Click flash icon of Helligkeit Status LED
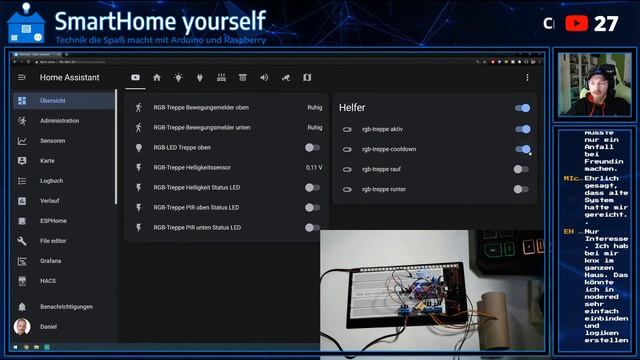Image resolution: width=640 pixels, height=360 pixels. click(139, 187)
